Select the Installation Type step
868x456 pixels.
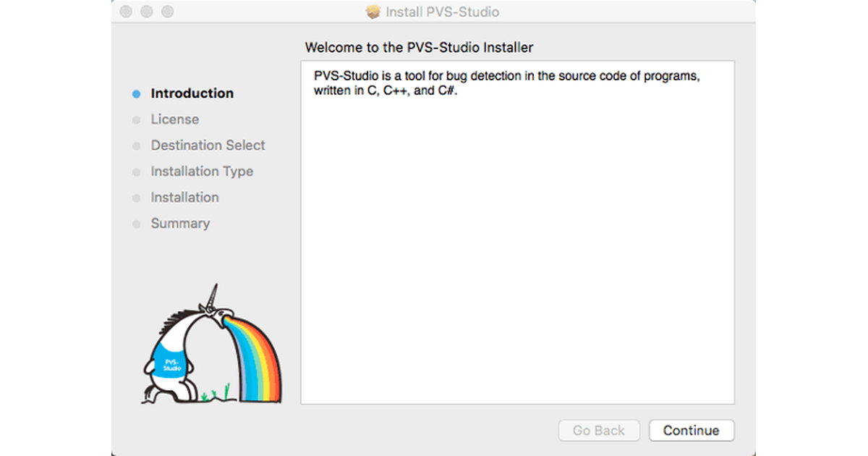pos(202,171)
